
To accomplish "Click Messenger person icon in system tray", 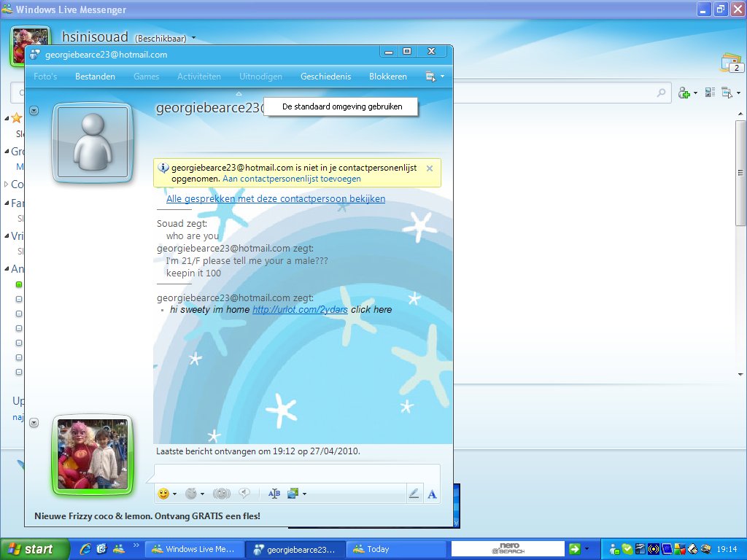I will (x=614, y=550).
